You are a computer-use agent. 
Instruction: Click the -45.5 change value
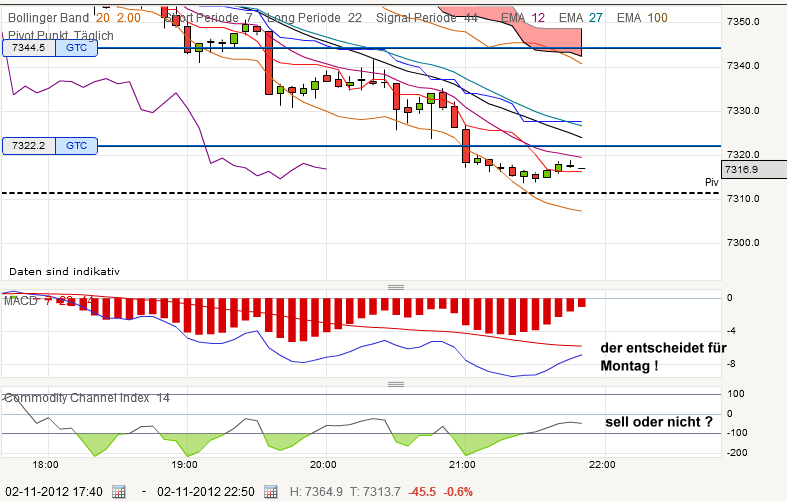coord(422,491)
